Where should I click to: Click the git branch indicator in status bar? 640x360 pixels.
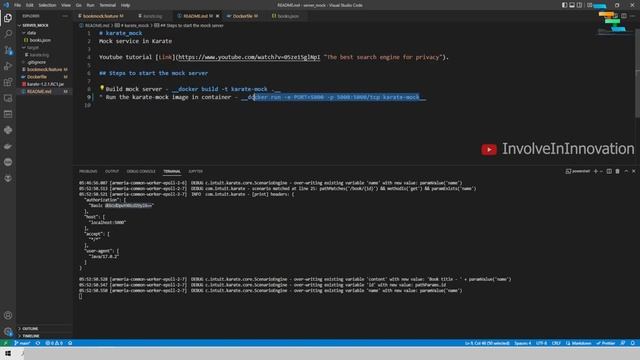[22, 343]
